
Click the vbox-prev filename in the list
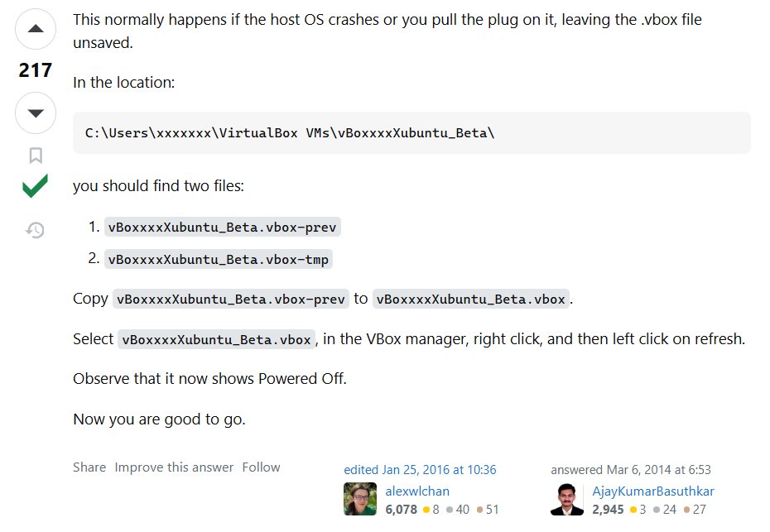[222, 228]
